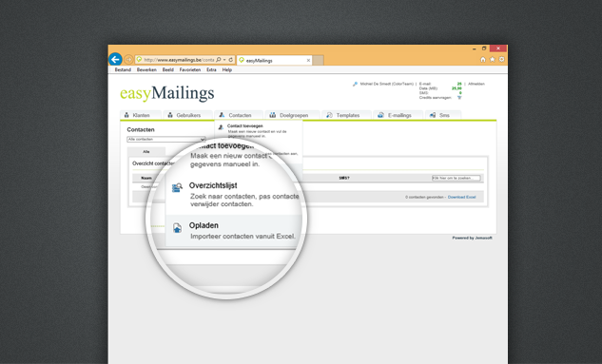Screen dimensions: 602x364
Task: Click the E-mailings envelope icon
Action: (x=380, y=115)
